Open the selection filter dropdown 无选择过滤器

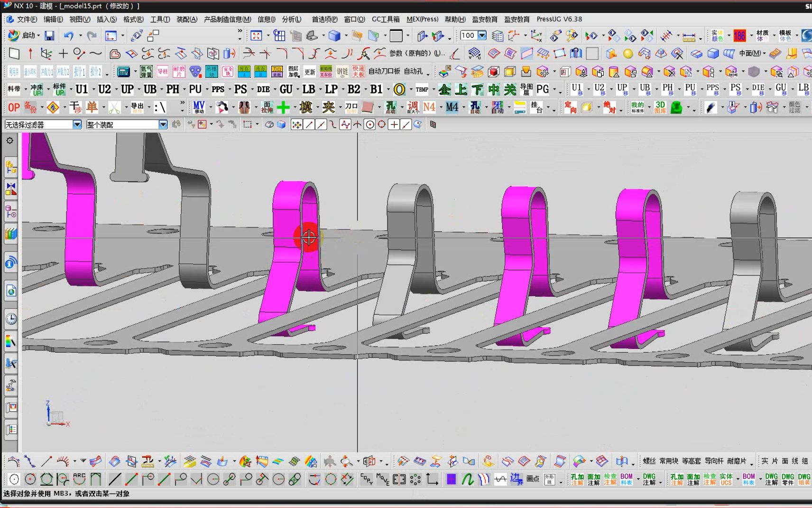pyautogui.click(x=43, y=124)
